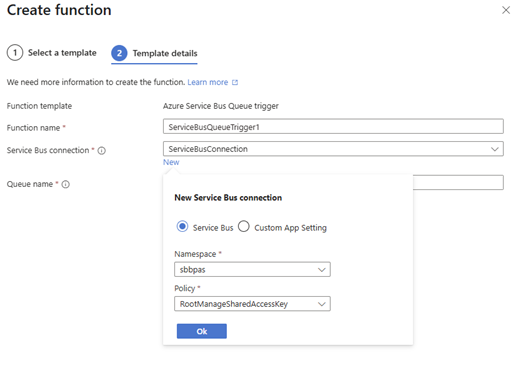The width and height of the screenshot is (523, 373).
Task: Click the step 2 circle icon
Action: coord(119,53)
